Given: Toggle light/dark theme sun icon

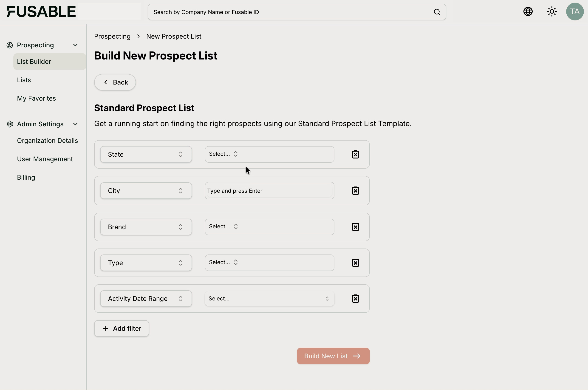Looking at the screenshot, I should click(x=552, y=11).
